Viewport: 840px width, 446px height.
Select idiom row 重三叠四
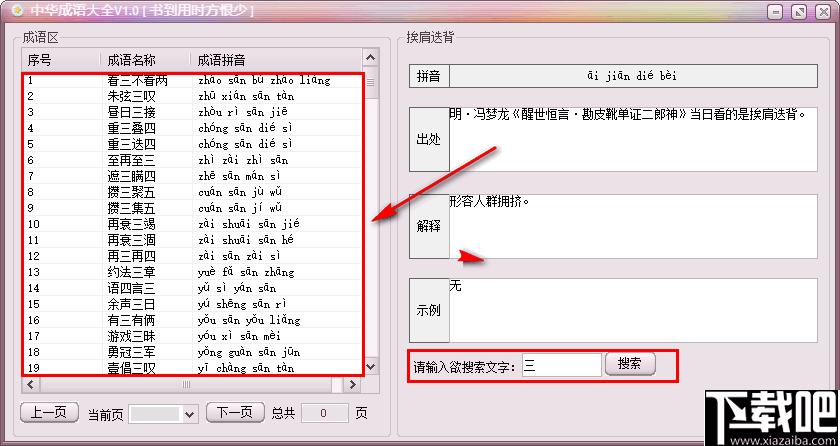pyautogui.click(x=192, y=128)
